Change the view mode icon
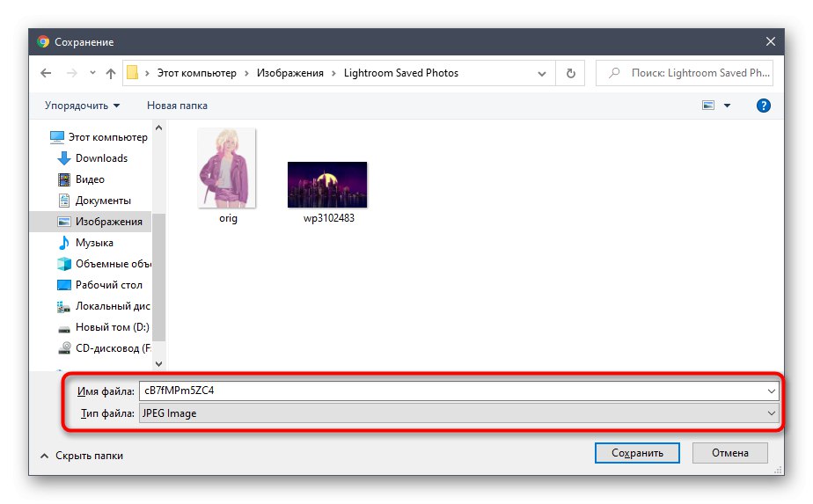The image size is (813, 504). pos(707,106)
